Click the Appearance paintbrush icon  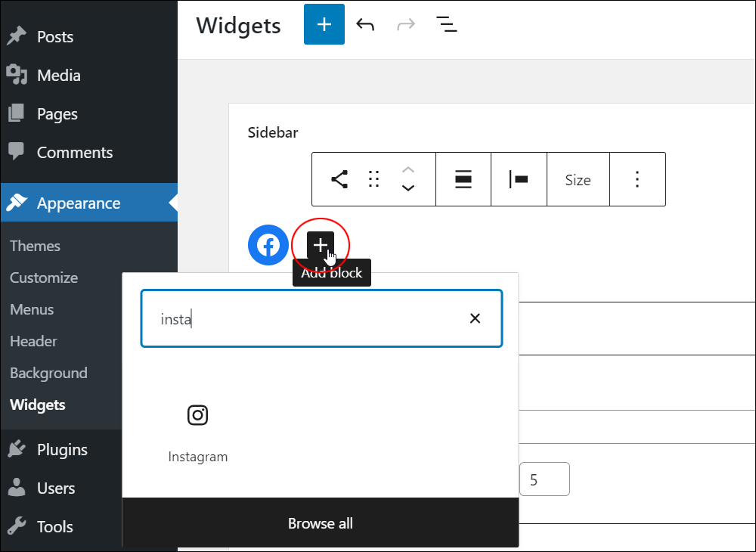coord(17,203)
